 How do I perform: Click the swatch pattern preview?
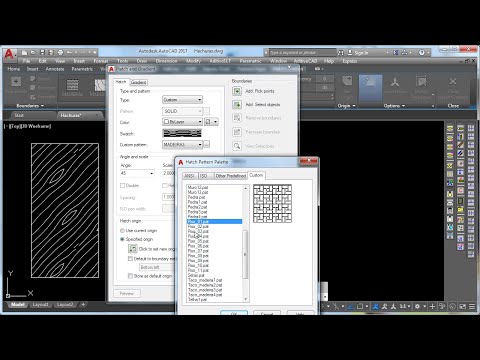(182, 133)
